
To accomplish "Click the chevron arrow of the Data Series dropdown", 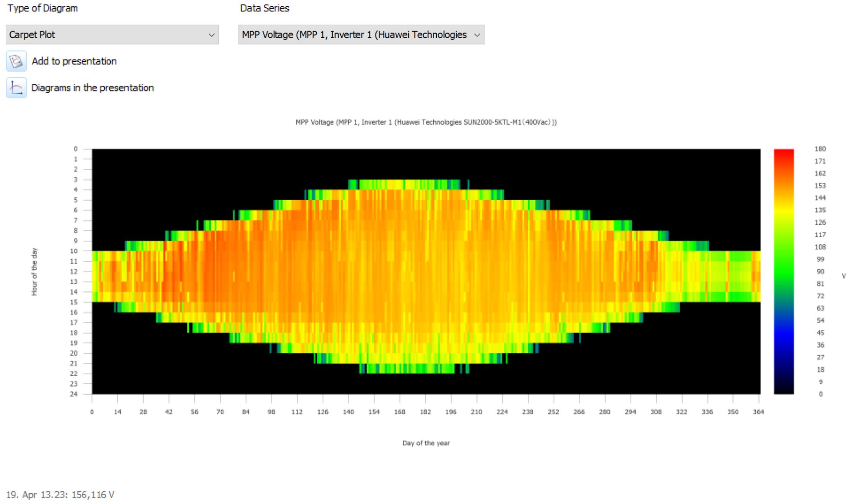I will click(x=477, y=35).
